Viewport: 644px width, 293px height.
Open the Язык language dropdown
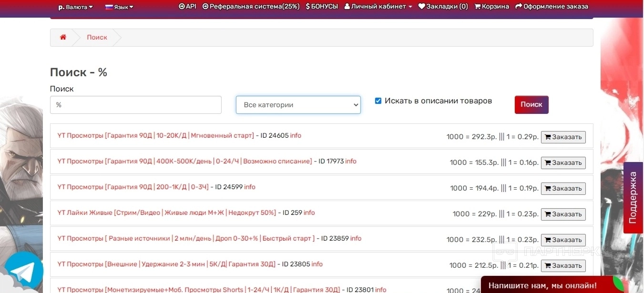click(120, 7)
